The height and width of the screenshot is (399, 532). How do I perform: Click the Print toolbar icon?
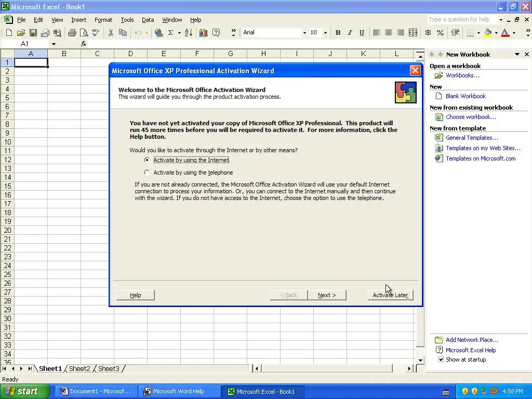72,33
